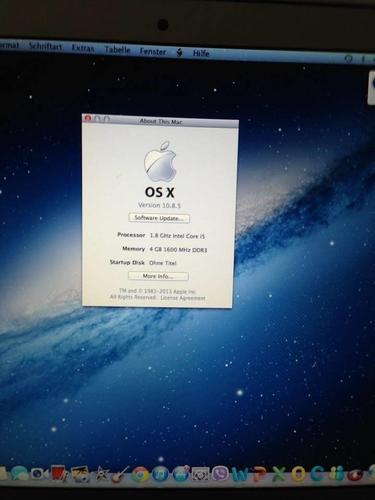Open the App Store dock icon
The height and width of the screenshot is (500, 375).
180,474
